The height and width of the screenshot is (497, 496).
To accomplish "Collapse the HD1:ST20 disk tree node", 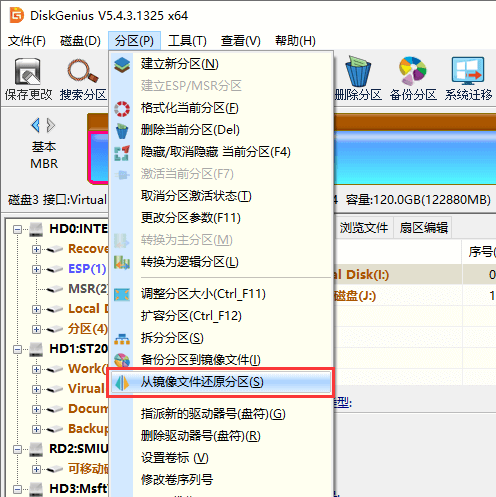I will (x=17, y=349).
